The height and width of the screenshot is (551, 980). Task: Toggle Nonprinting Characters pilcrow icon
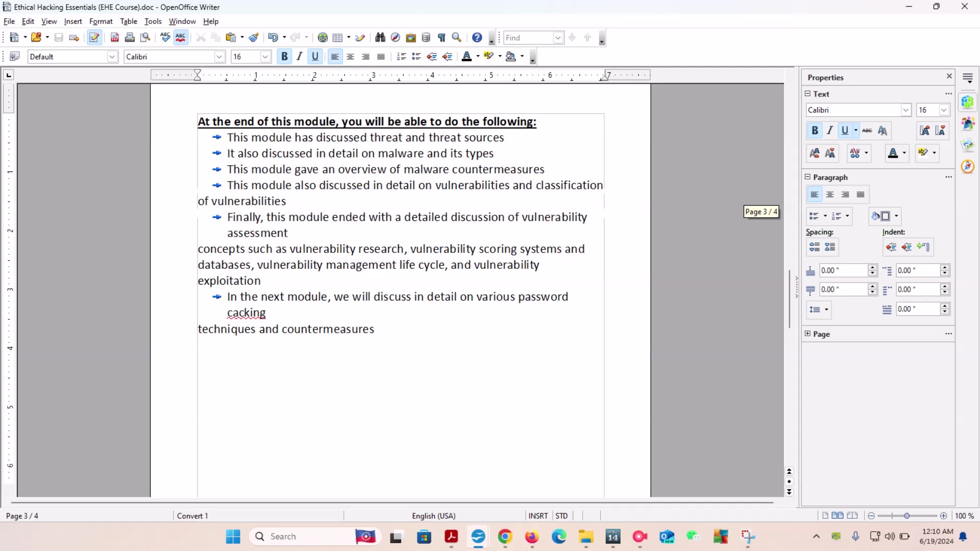tap(442, 37)
